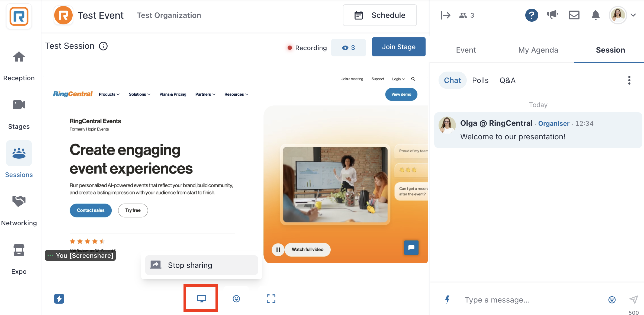
Task: Click the star rating on shared page
Action: point(87,241)
